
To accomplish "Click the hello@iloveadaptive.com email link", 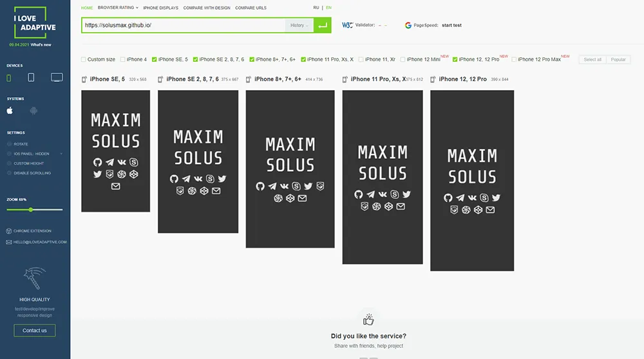I will coord(40,242).
